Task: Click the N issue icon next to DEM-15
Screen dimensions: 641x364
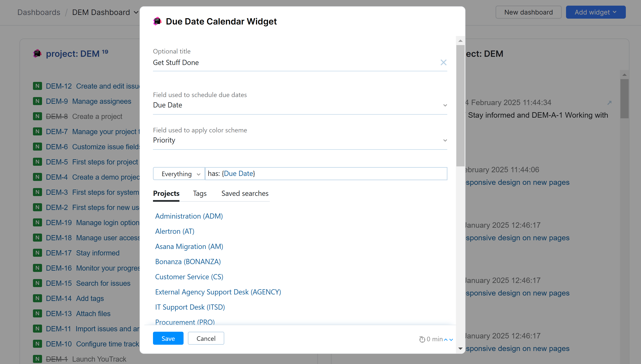Action: click(37, 283)
